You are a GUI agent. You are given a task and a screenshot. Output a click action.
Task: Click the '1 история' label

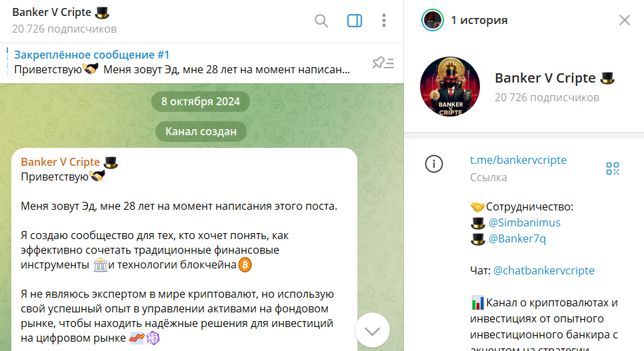(x=479, y=20)
